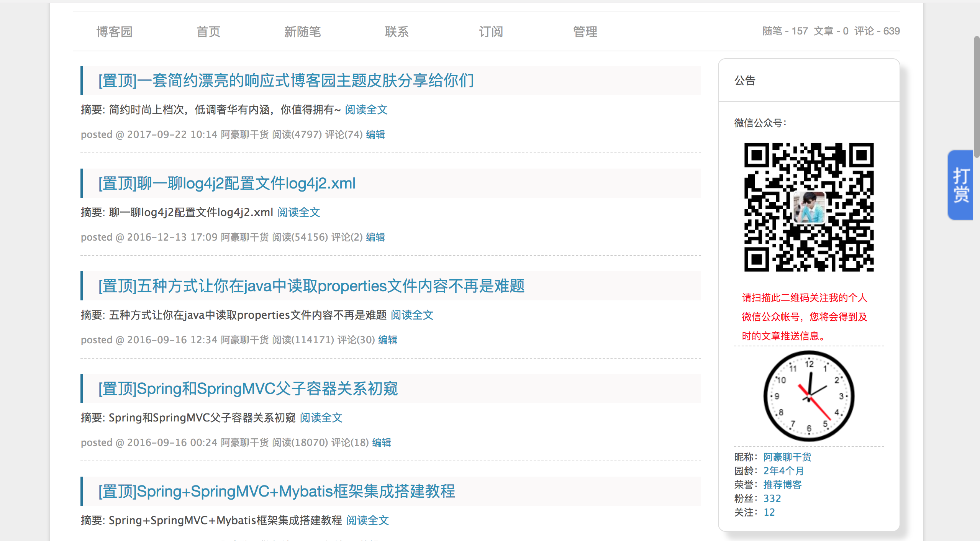Click 编辑 on the 2017-09-22 post
The width and height of the screenshot is (980, 541).
[x=375, y=134]
